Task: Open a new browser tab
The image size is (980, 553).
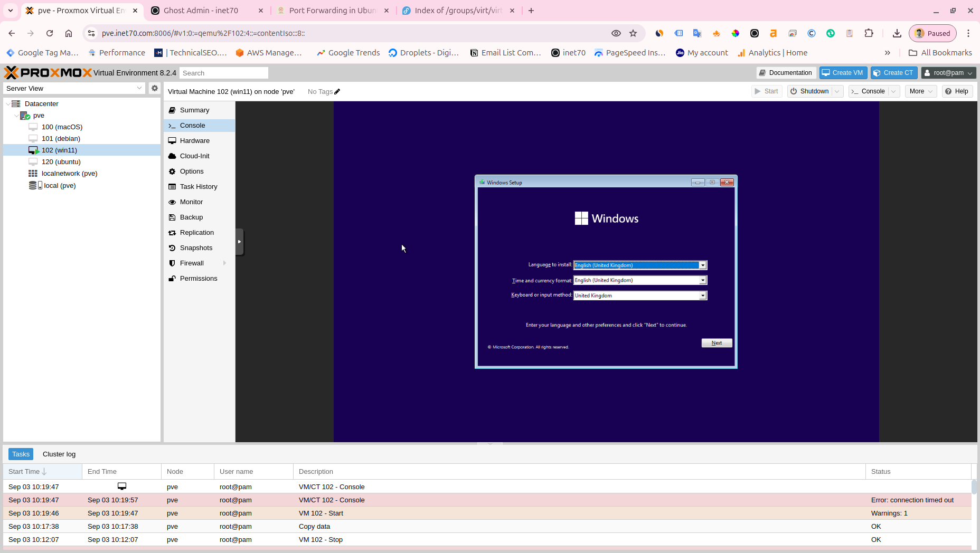Action: click(x=531, y=11)
